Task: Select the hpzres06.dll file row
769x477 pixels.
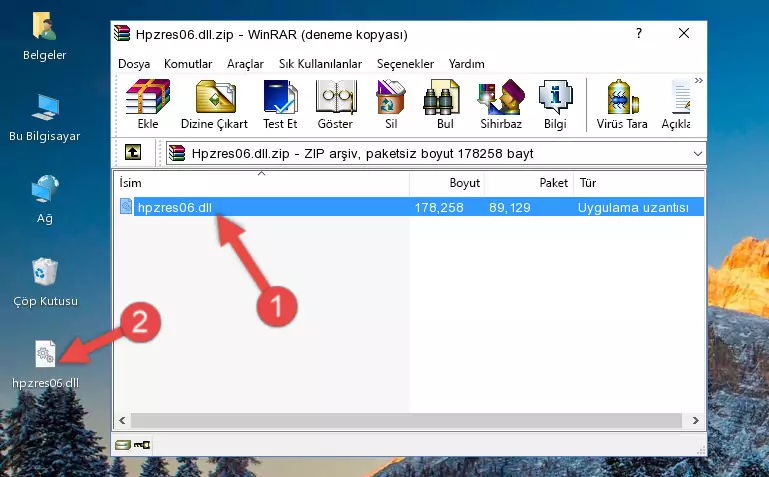Action: [x=410, y=207]
